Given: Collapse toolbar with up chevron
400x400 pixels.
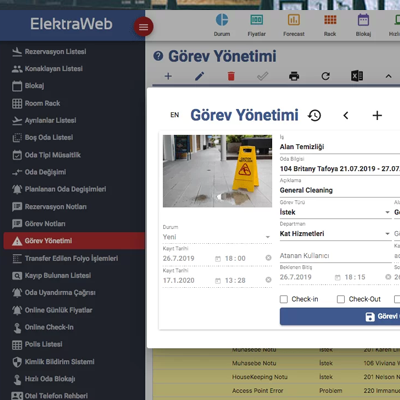Looking at the screenshot, I should (388, 76).
